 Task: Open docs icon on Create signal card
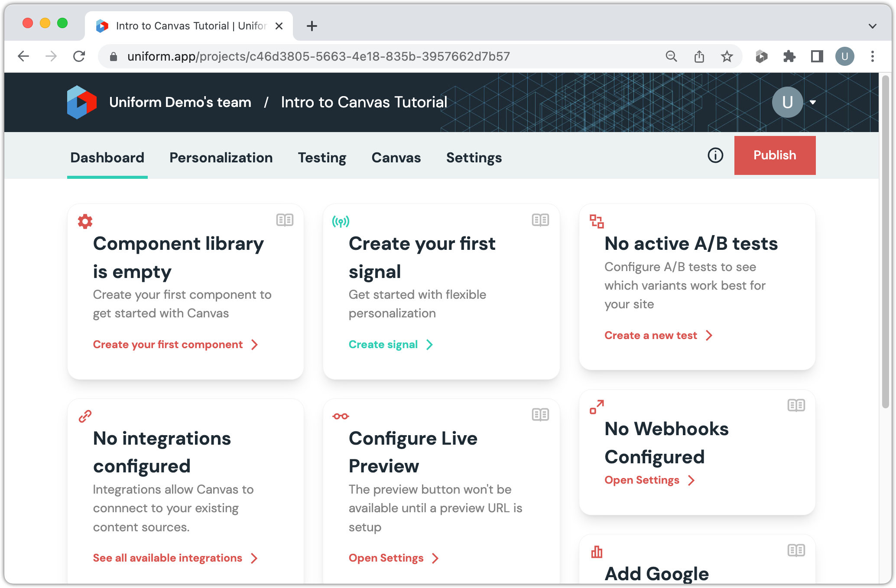pyautogui.click(x=540, y=220)
